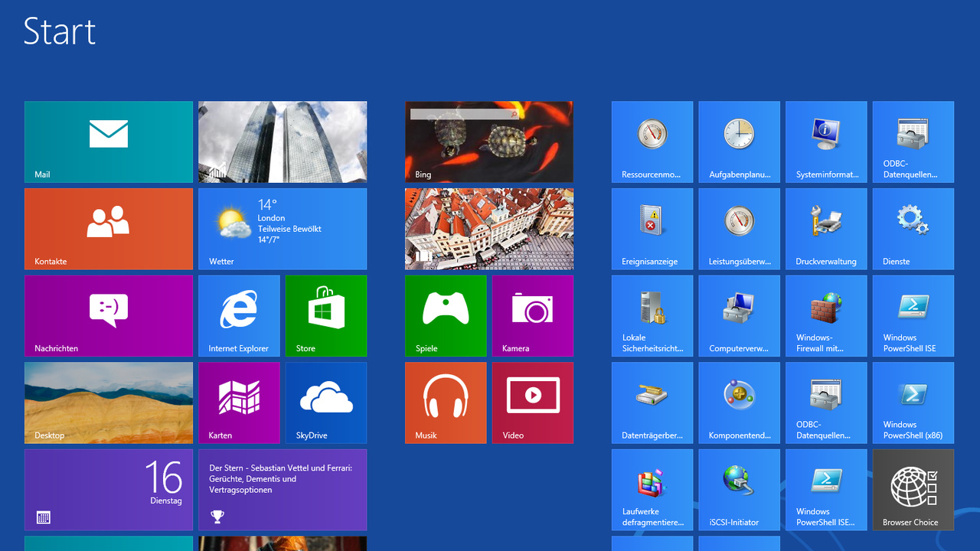This screenshot has height=551, width=980.
Task: Open Laufwerke defragmentieren tile
Action: tap(652, 490)
